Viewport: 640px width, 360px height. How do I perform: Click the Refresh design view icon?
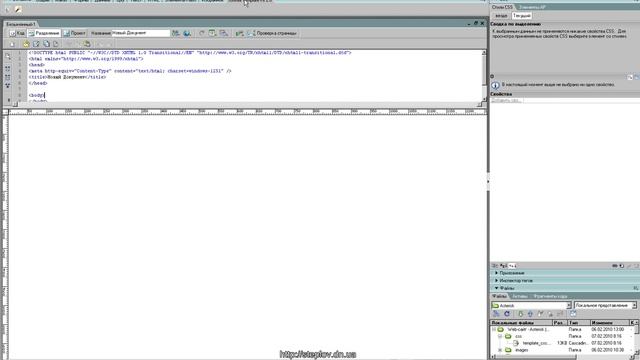(x=202, y=33)
